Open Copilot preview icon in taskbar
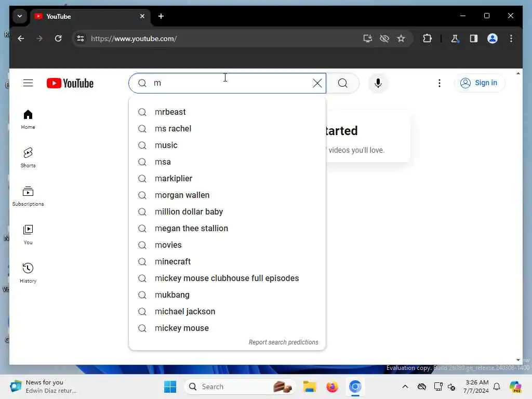This screenshot has width=532, height=399. tap(515, 387)
